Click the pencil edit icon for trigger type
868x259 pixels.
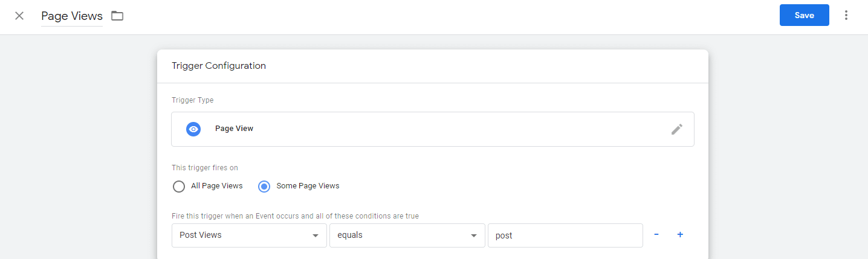677,129
